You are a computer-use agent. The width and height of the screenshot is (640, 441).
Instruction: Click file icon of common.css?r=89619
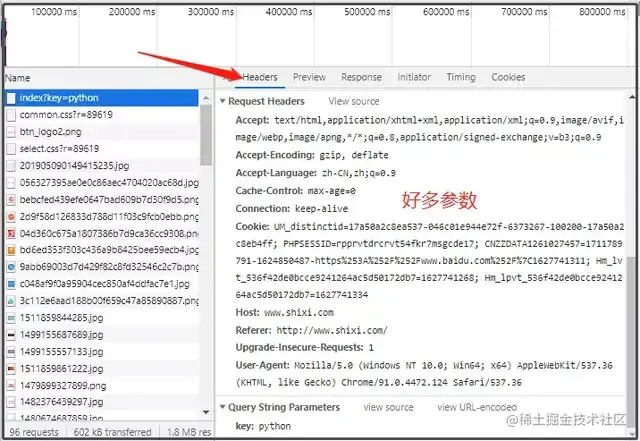pos(11,115)
